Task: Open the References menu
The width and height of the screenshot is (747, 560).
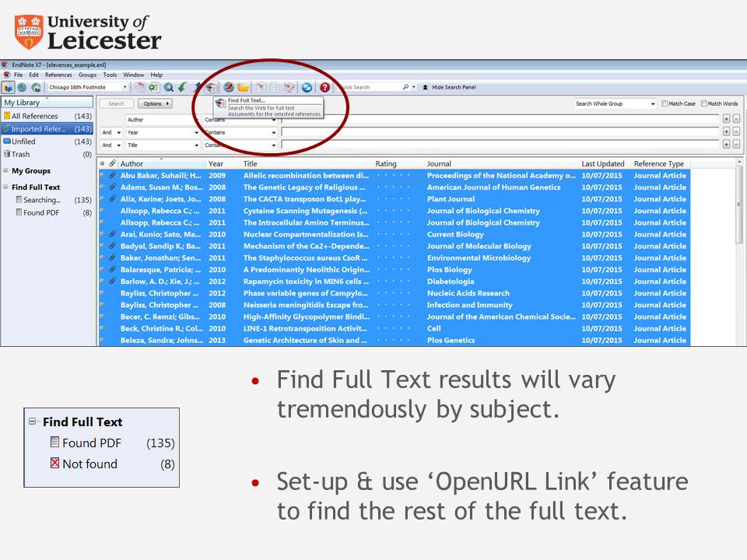Action: tap(58, 73)
